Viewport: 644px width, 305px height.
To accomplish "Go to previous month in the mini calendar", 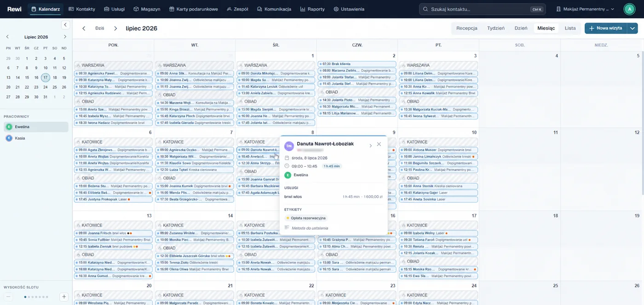I will click(x=7, y=37).
